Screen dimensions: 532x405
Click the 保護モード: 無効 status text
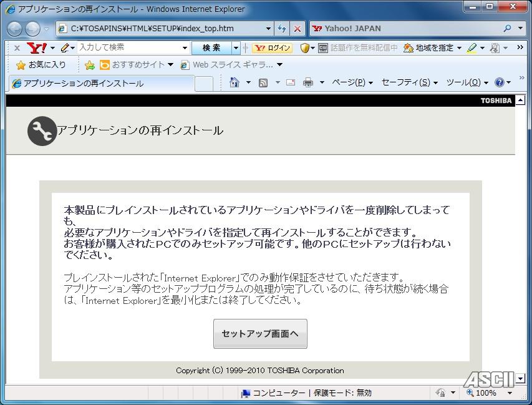(x=342, y=393)
